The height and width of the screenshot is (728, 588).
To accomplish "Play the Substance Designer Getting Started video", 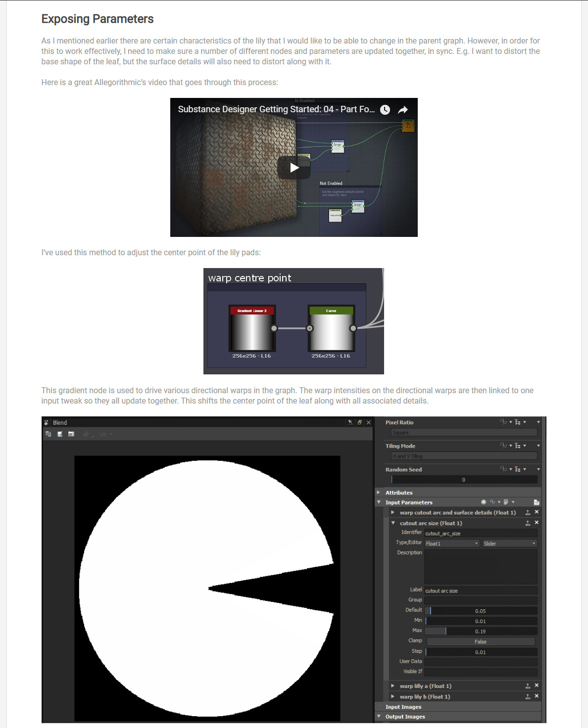I will click(294, 167).
